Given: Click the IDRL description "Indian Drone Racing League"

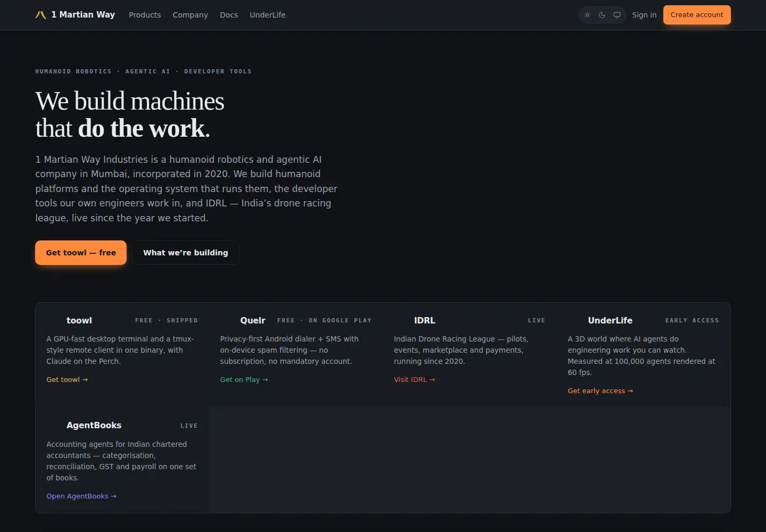Looking at the screenshot, I should tap(461, 350).
